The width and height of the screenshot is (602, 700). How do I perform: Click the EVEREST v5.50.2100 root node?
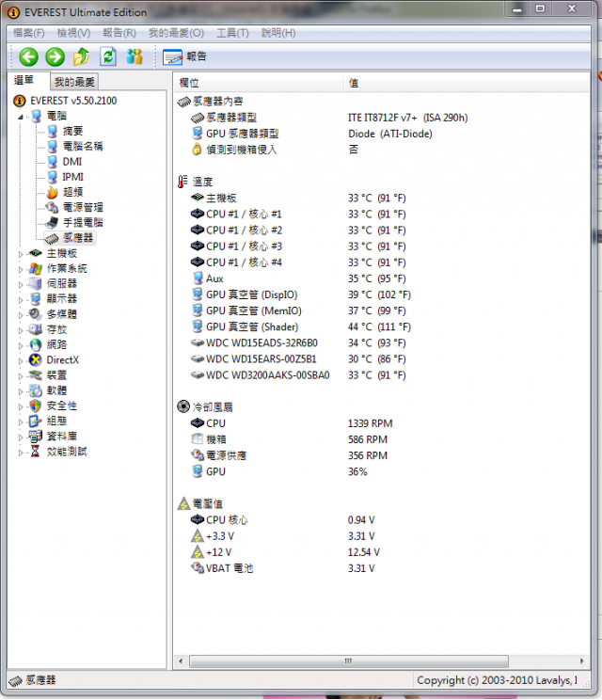[x=73, y=101]
